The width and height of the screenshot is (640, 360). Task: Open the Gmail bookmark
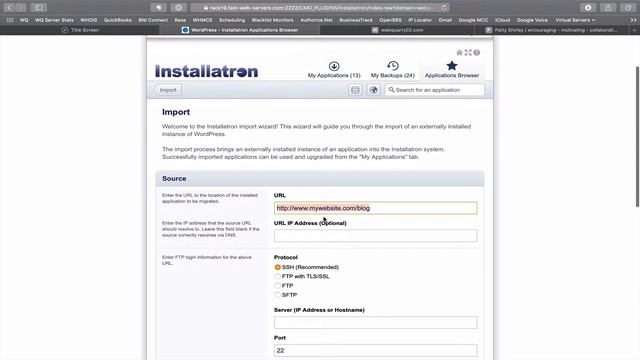click(445, 20)
